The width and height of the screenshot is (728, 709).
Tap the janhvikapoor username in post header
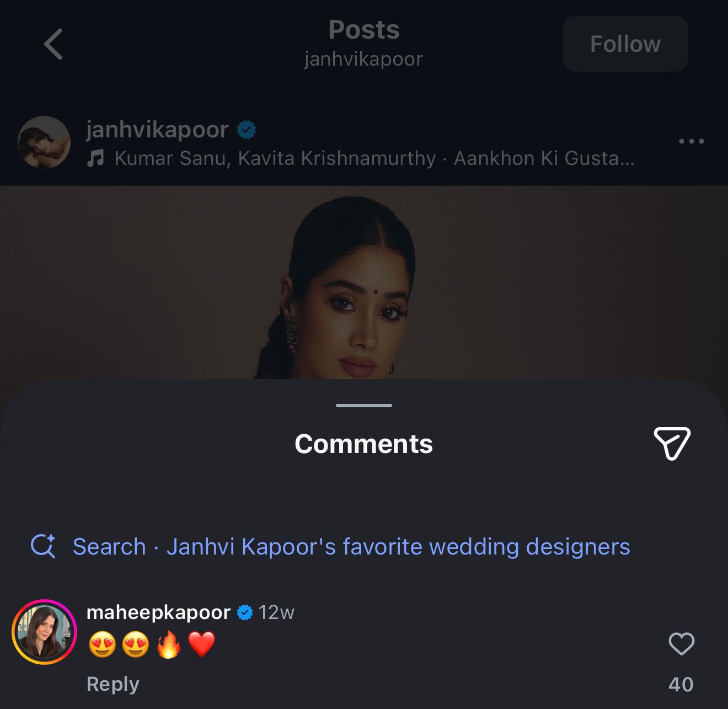point(157,130)
